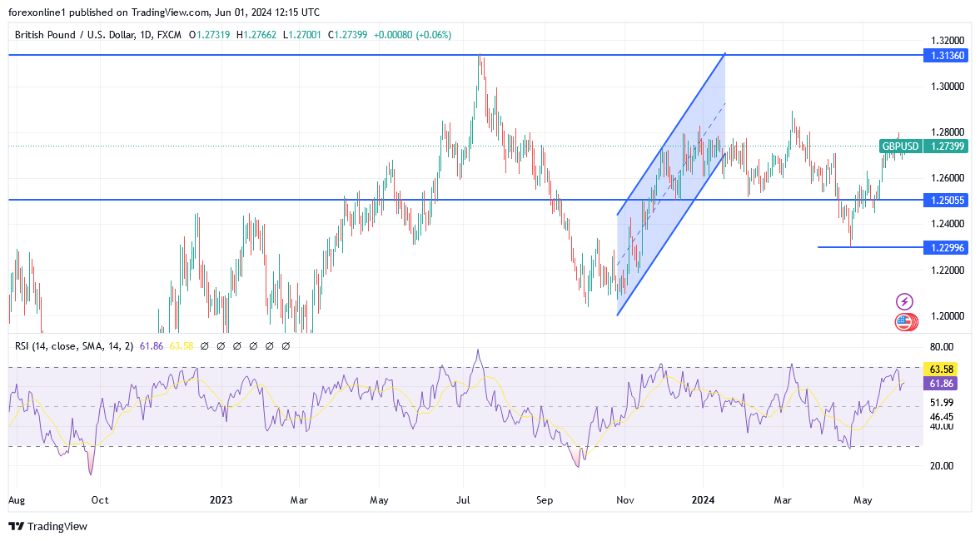Click the Jul label on time axis

pos(463,499)
